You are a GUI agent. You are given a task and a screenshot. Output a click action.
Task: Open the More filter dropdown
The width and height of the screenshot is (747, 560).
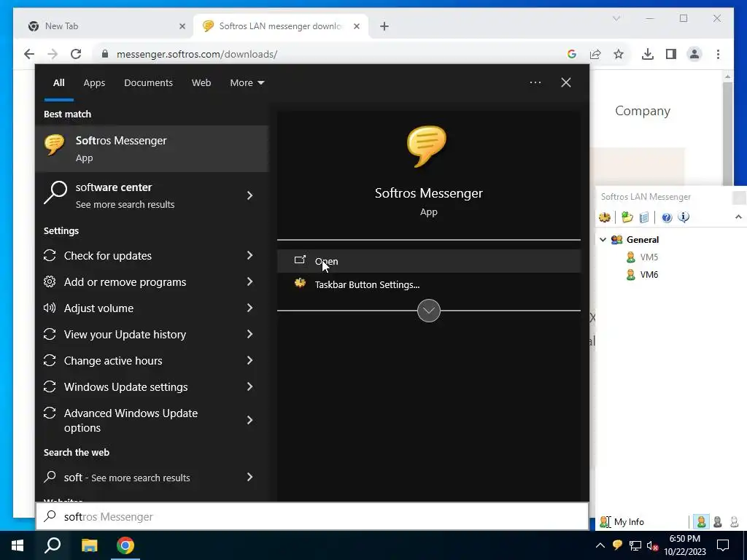pyautogui.click(x=247, y=83)
